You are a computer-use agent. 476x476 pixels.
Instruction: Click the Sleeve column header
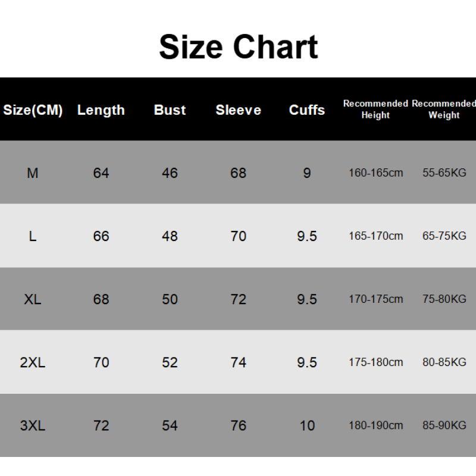tap(238, 110)
